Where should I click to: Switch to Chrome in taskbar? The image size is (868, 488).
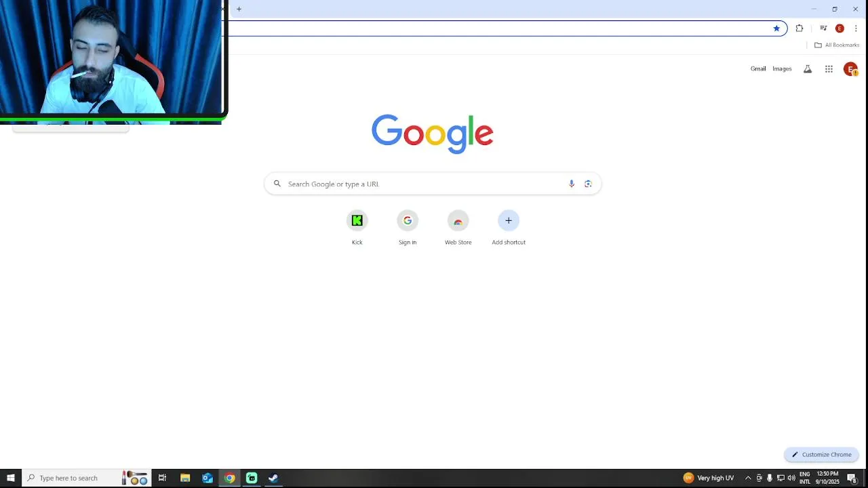click(x=230, y=478)
